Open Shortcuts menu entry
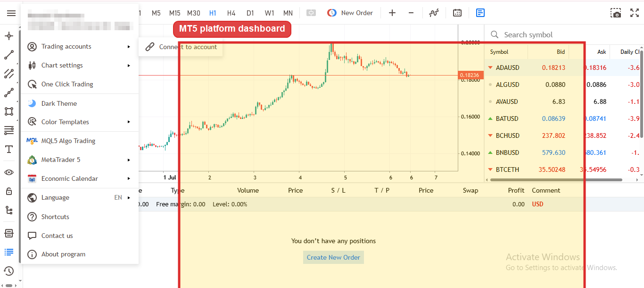This screenshot has height=288, width=644. click(80, 217)
